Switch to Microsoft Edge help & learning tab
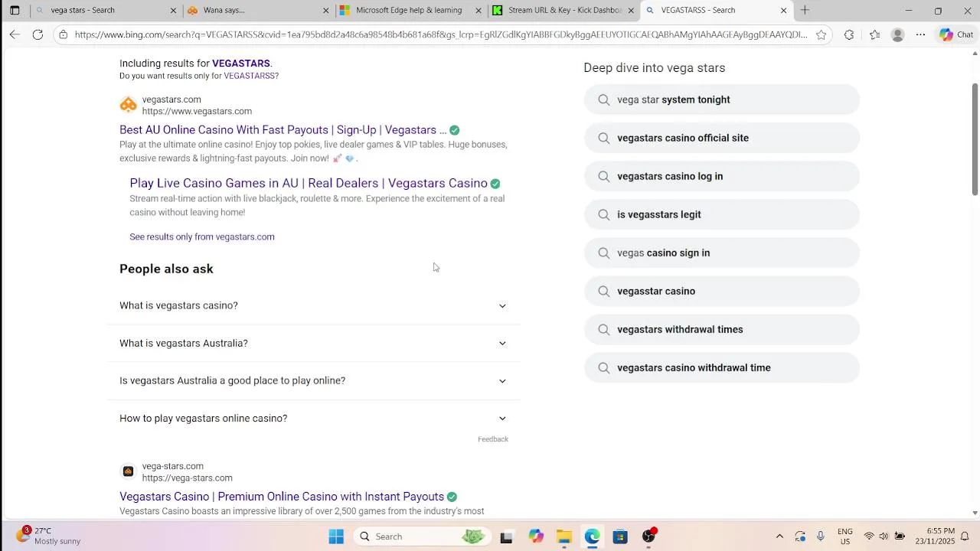The height and width of the screenshot is (551, 980). click(410, 10)
